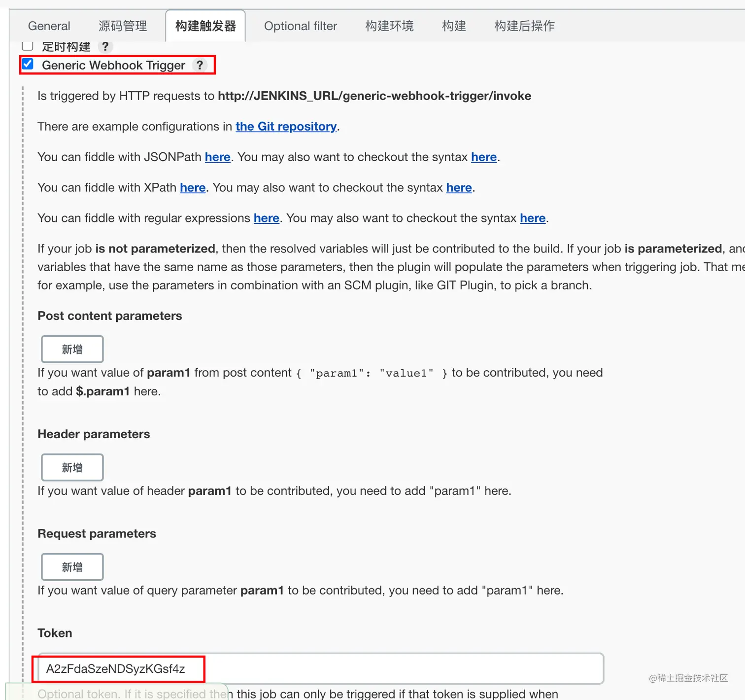Image resolution: width=745 pixels, height=700 pixels.
Task: Switch to the General tab
Action: coord(49,26)
